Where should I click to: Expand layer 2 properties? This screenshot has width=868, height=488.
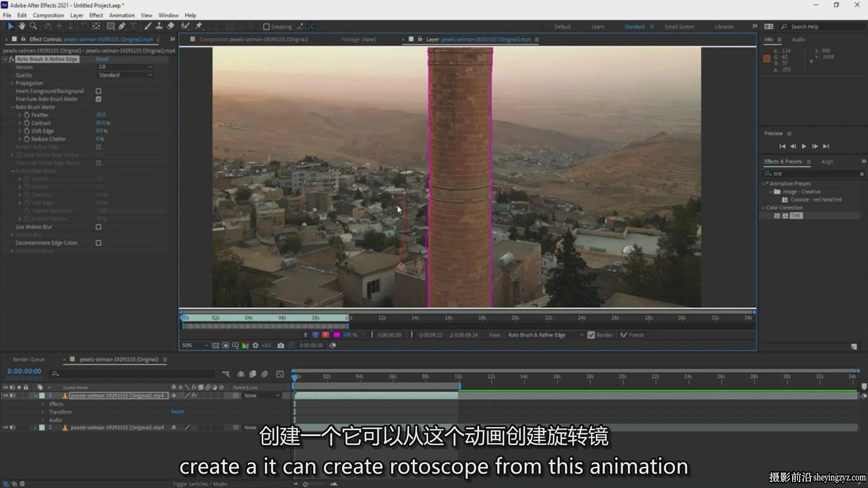pos(35,427)
